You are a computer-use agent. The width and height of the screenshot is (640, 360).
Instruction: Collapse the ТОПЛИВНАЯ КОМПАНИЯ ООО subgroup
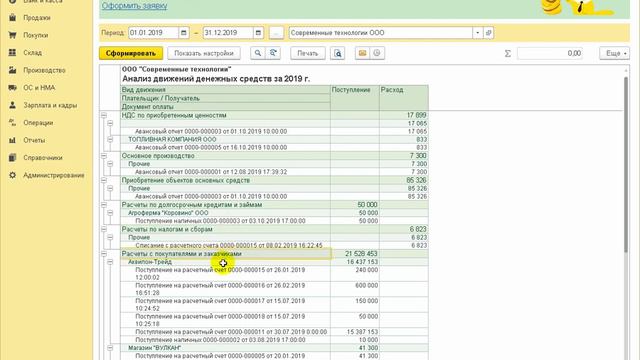pyautogui.click(x=110, y=139)
